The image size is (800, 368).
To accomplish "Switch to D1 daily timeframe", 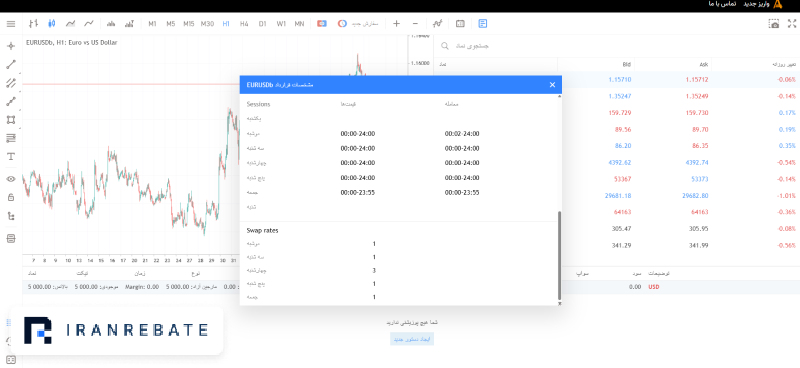I will pyautogui.click(x=262, y=23).
